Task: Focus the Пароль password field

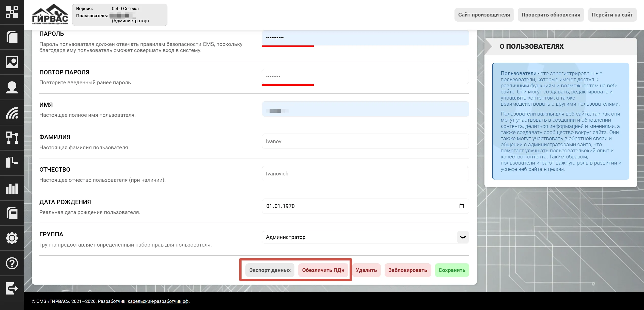Action: pyautogui.click(x=365, y=38)
